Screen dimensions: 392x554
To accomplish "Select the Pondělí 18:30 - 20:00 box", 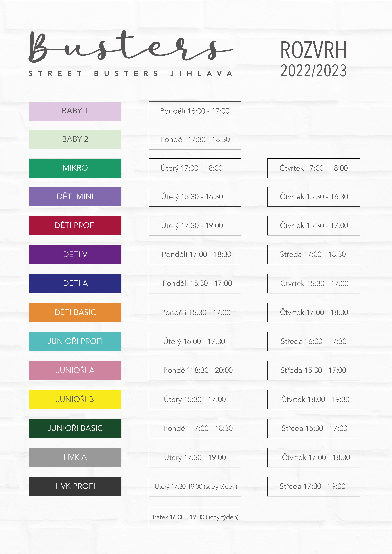I will pyautogui.click(x=195, y=370).
